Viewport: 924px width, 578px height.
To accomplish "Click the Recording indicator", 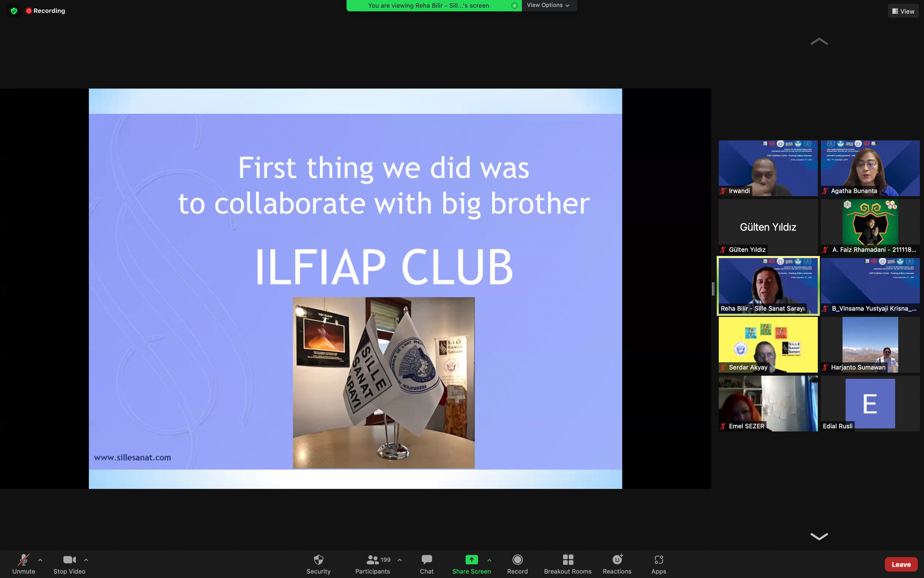I will pyautogui.click(x=45, y=11).
